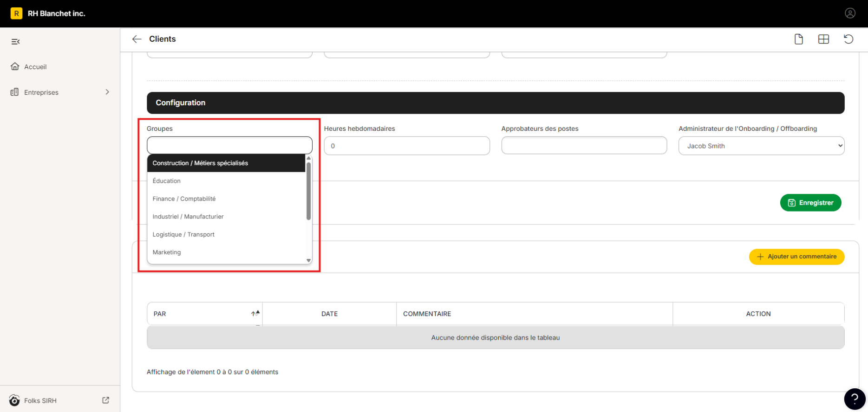Click the document page icon in header
The image size is (868, 412).
point(798,39)
